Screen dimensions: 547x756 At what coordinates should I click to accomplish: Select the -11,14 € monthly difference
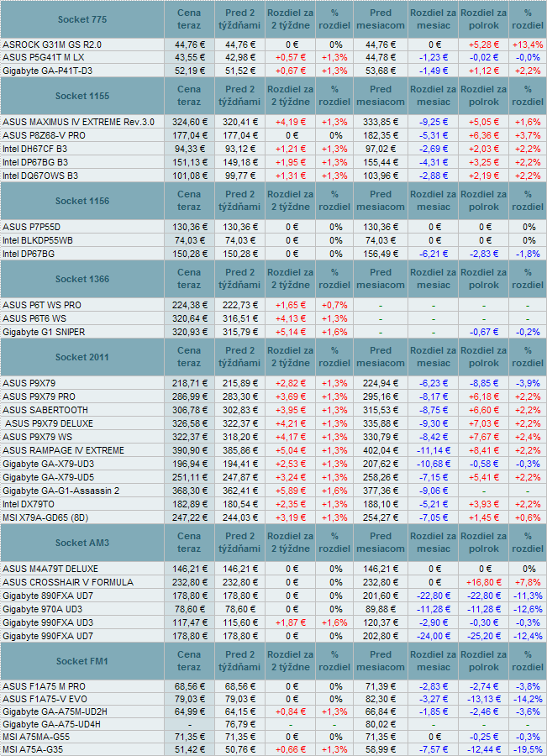coord(434,451)
